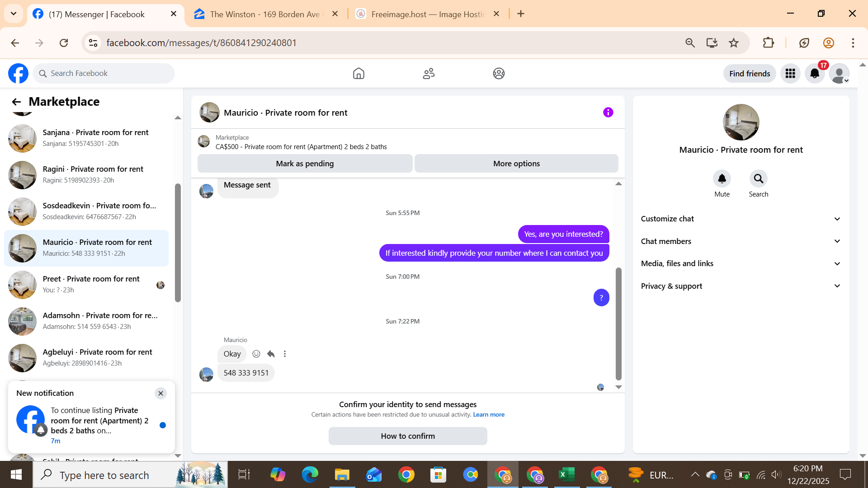
Task: Switch to The Winston browser tab
Action: click(264, 14)
